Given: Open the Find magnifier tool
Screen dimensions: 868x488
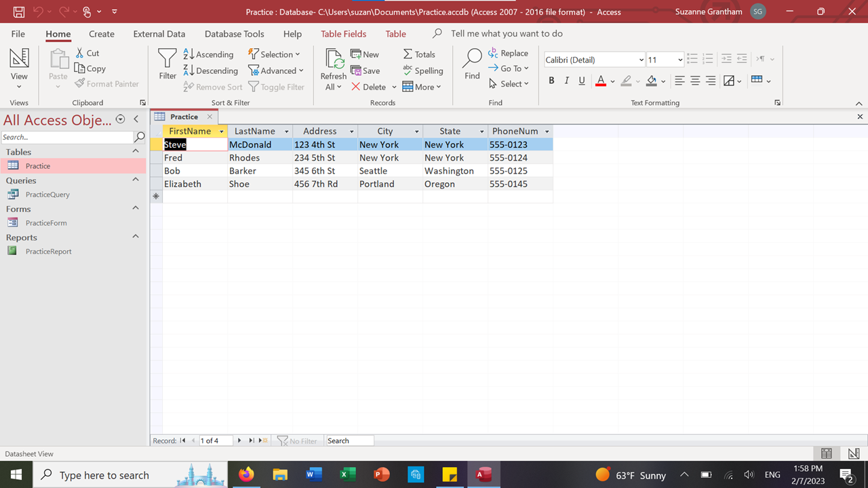Looking at the screenshot, I should pos(472,64).
